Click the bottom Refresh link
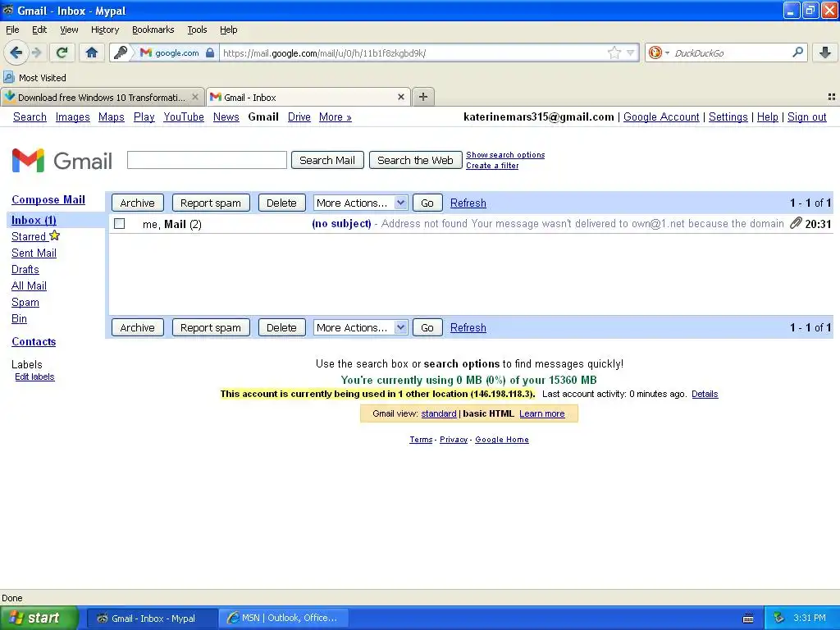The height and width of the screenshot is (630, 840). coord(468,327)
